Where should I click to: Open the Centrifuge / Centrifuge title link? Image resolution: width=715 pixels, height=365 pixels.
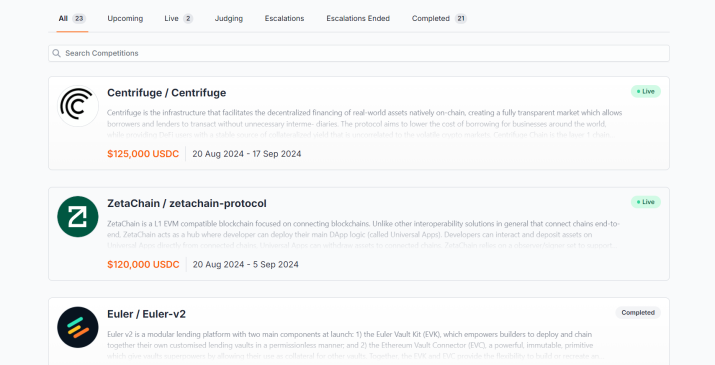166,93
